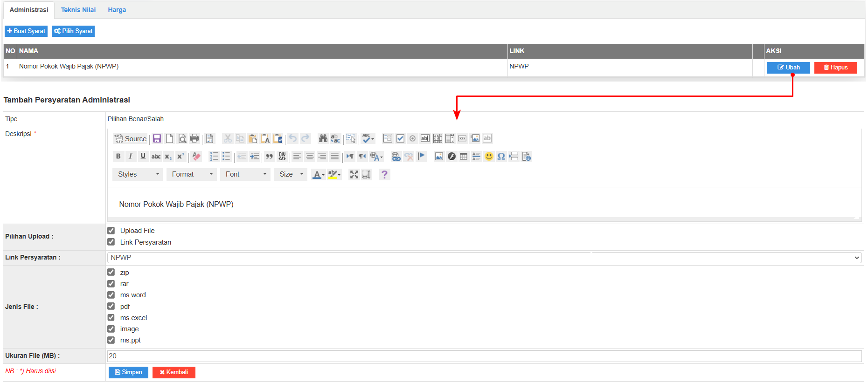Image resolution: width=868 pixels, height=383 pixels.
Task: Toggle the rar file type checkbox
Action: pos(111,284)
